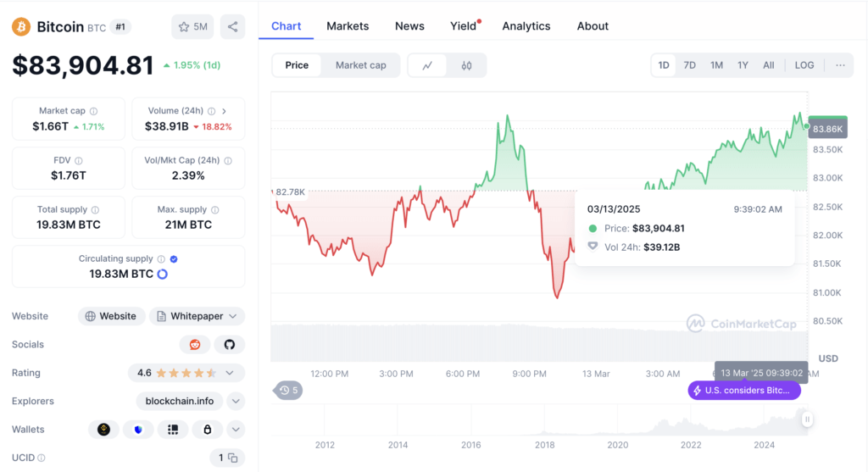
Task: Expand the Wallets chevron dropdown
Action: click(x=236, y=430)
